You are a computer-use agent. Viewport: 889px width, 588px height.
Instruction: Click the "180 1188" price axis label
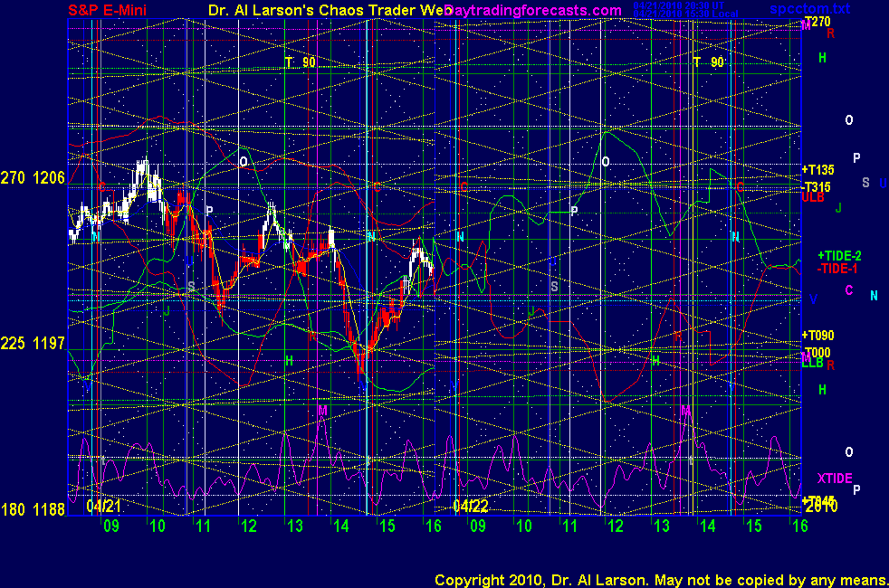33,509
